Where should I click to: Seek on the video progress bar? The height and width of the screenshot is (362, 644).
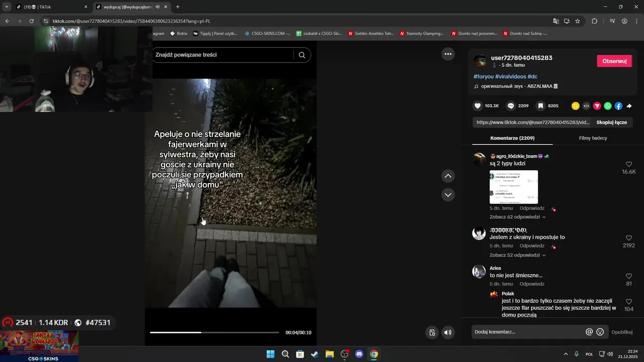[x=214, y=332]
